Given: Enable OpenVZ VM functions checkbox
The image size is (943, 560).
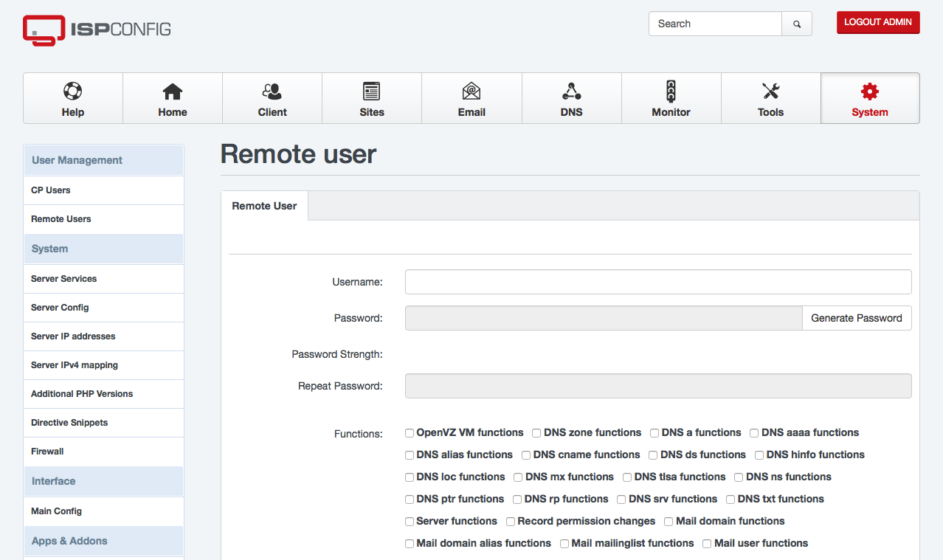Looking at the screenshot, I should click(410, 433).
